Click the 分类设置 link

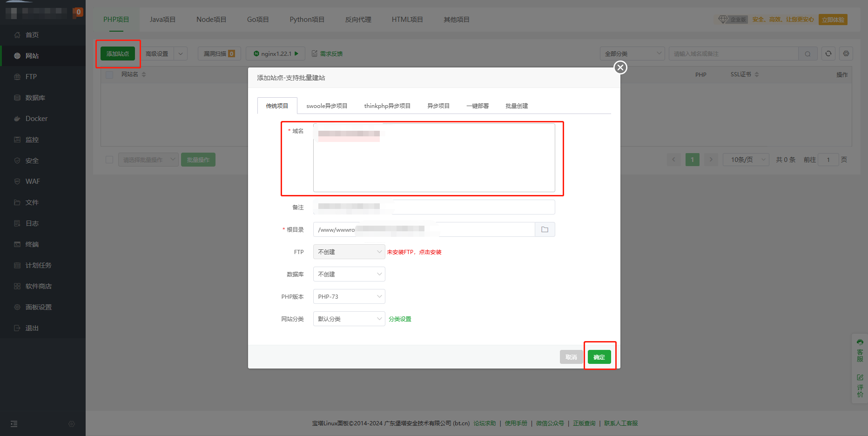point(400,319)
